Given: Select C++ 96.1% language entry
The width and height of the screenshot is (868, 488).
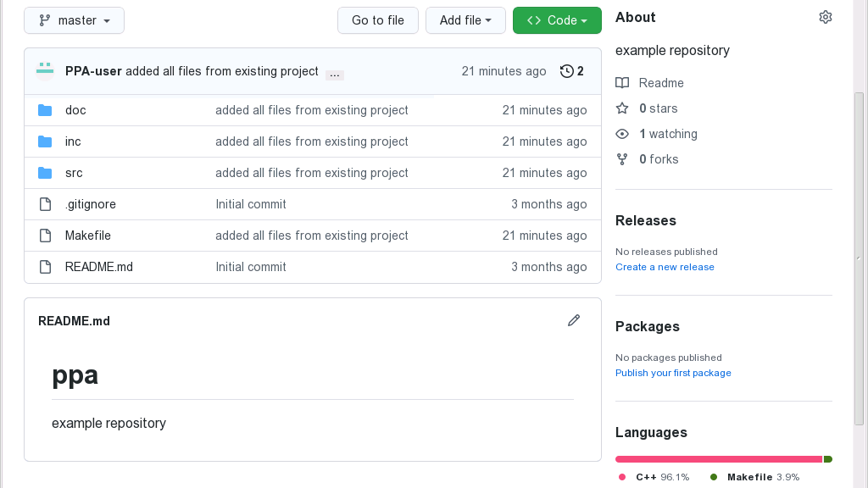Looking at the screenshot, I should (x=654, y=477).
